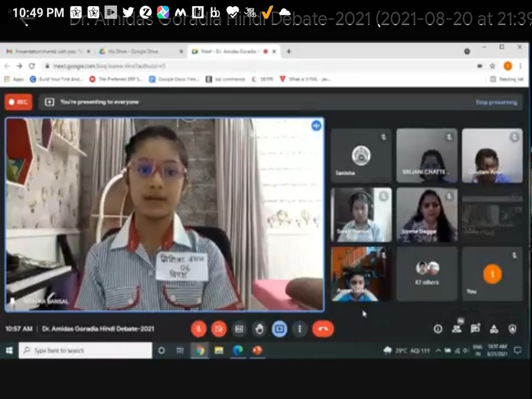The height and width of the screenshot is (399, 532).
Task: Click the camera permission icon in address bar
Action: (480, 66)
